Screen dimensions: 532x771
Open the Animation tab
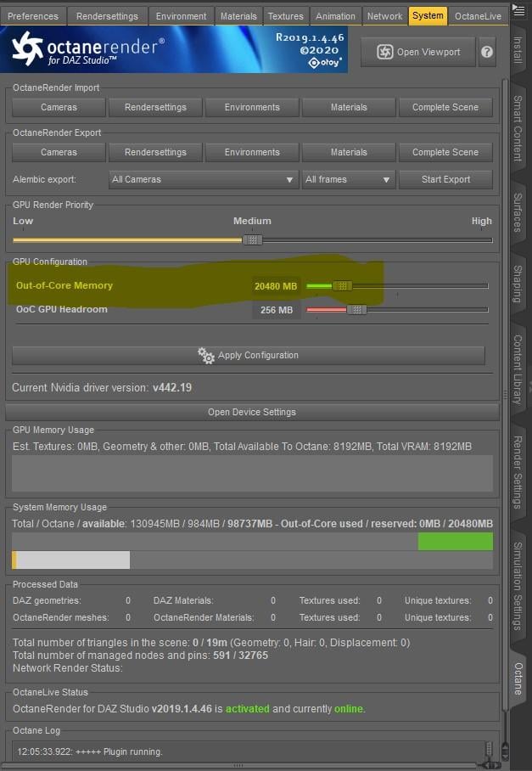click(x=335, y=16)
